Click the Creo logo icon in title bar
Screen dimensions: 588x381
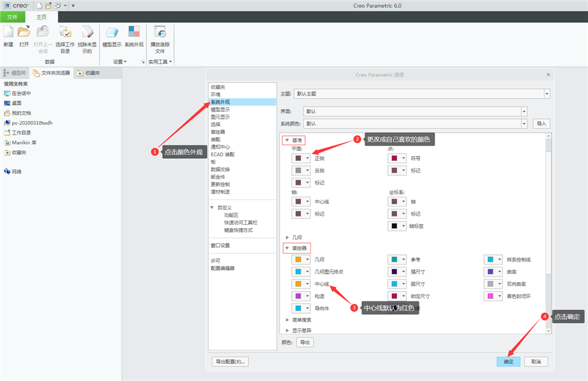pyautogui.click(x=7, y=6)
